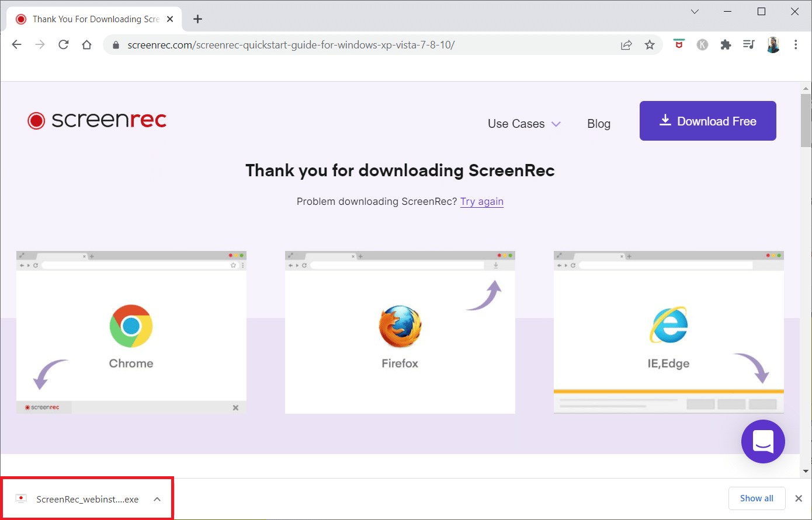Screen dimensions: 812x520
Task: Click the IE, Edge download instructions image
Action: 669,333
